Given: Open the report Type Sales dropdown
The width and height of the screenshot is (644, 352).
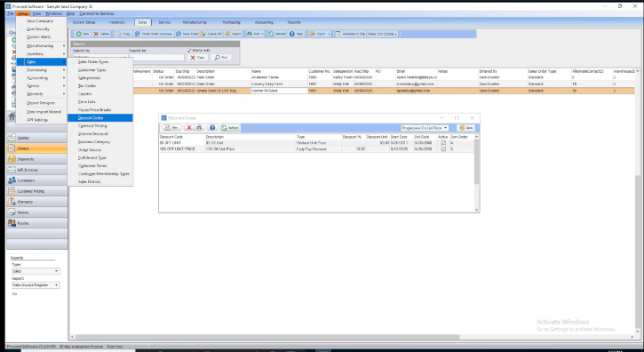Looking at the screenshot, I should [36, 271].
